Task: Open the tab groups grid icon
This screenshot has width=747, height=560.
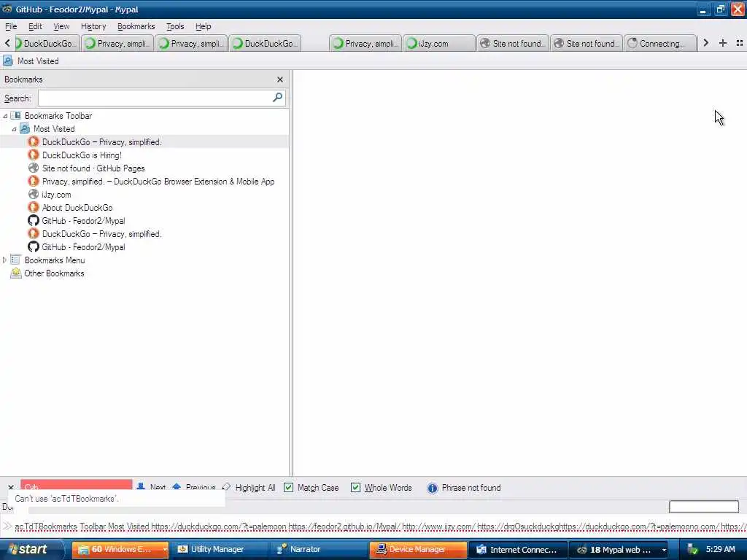Action: 740,43
